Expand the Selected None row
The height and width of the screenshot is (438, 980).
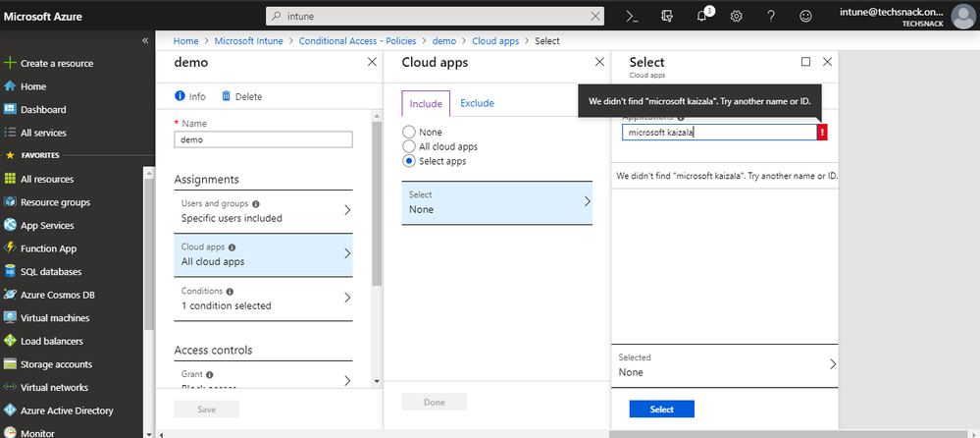tap(724, 364)
